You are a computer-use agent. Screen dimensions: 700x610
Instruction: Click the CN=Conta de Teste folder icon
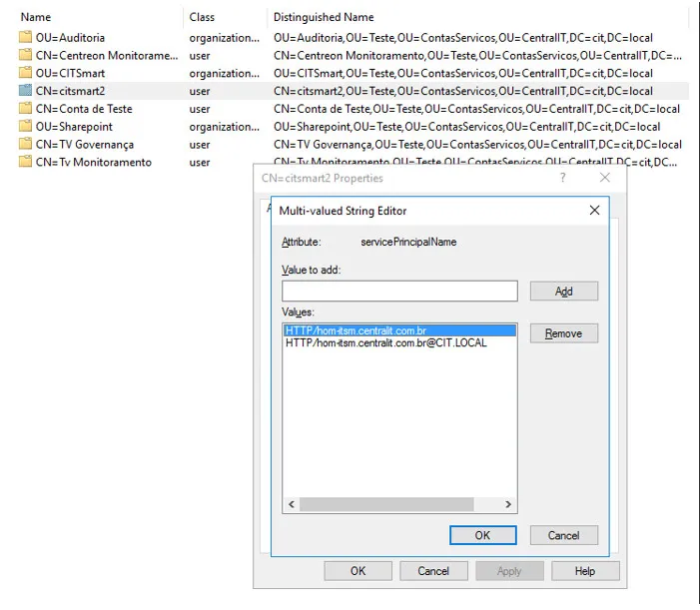pos(25,109)
